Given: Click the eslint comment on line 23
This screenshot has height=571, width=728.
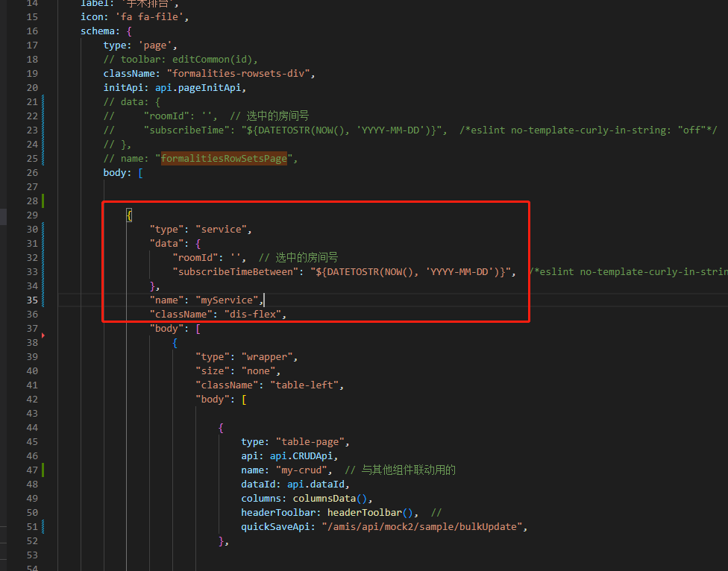Looking at the screenshot, I should (589, 130).
